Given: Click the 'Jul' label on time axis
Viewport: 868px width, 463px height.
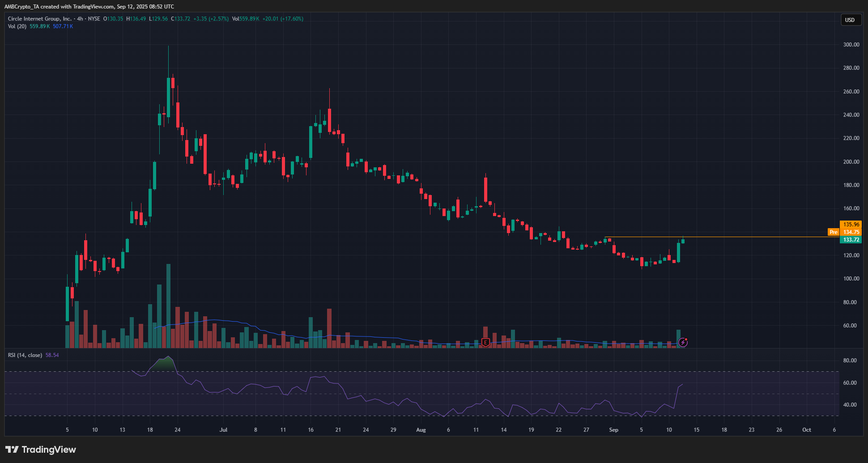Looking at the screenshot, I should tap(223, 430).
